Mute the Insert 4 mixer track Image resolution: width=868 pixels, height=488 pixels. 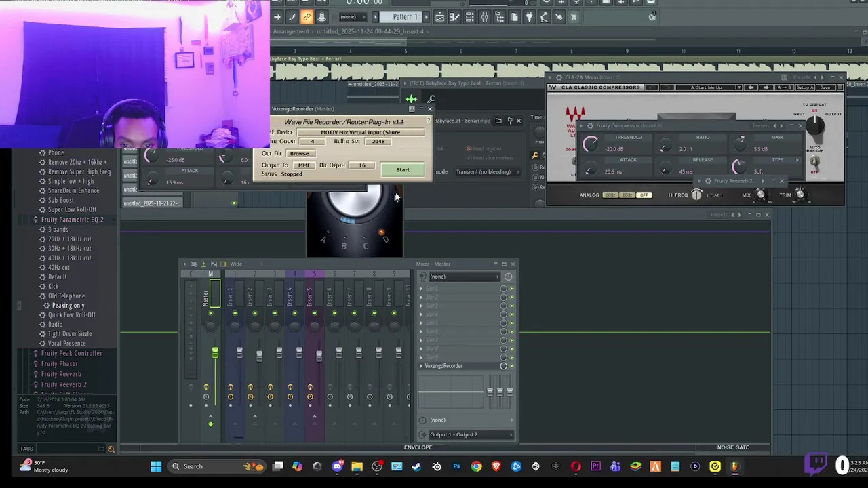[294, 313]
